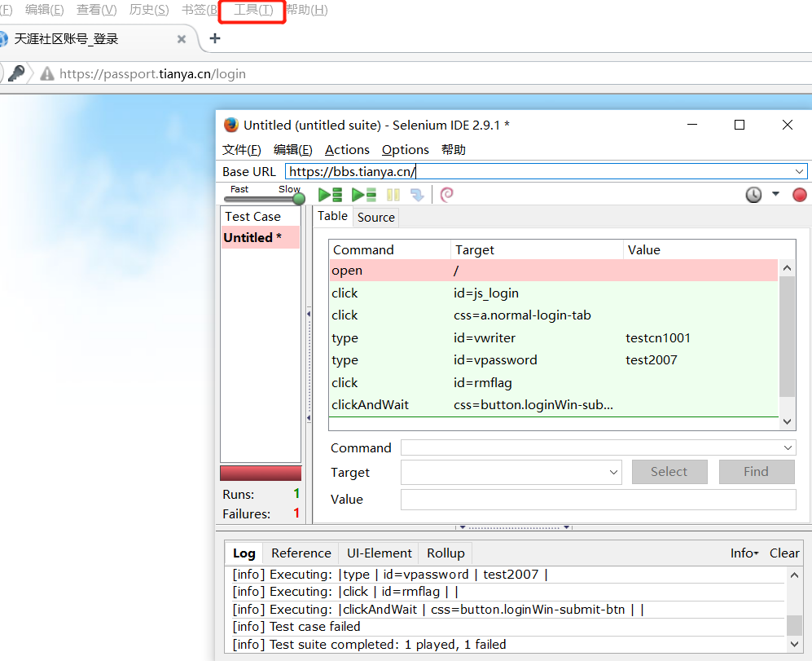Expand the Command combo box dropdown

tap(788, 447)
